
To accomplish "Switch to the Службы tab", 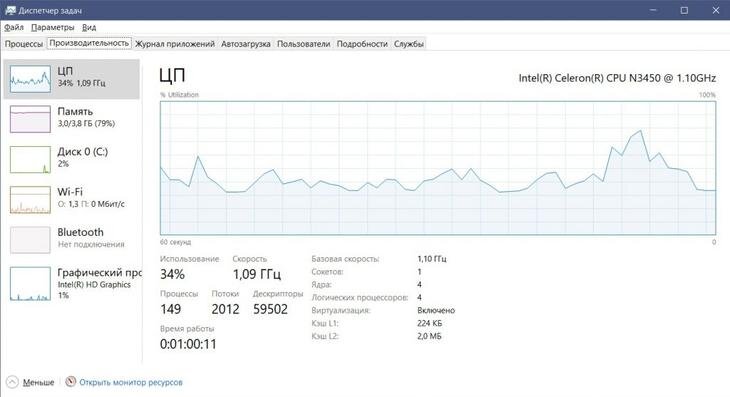I will point(409,44).
